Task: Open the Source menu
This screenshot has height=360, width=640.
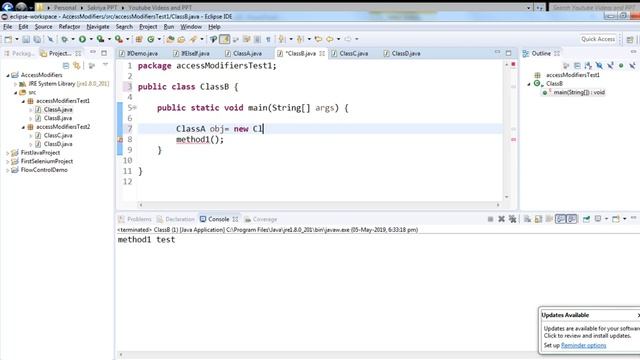Action: tap(43, 27)
